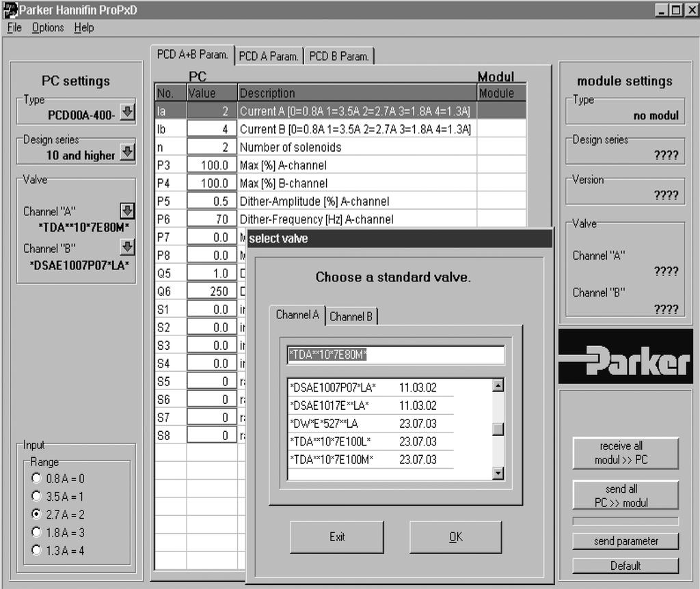Click P6 Dither-Frequency value 70
Viewport: 700px width, 589px height.
click(x=212, y=219)
